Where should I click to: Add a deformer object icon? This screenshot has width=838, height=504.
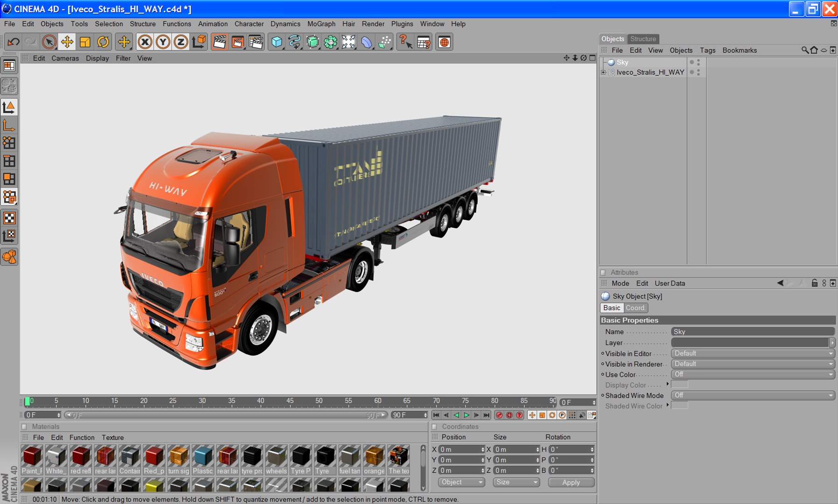point(367,42)
